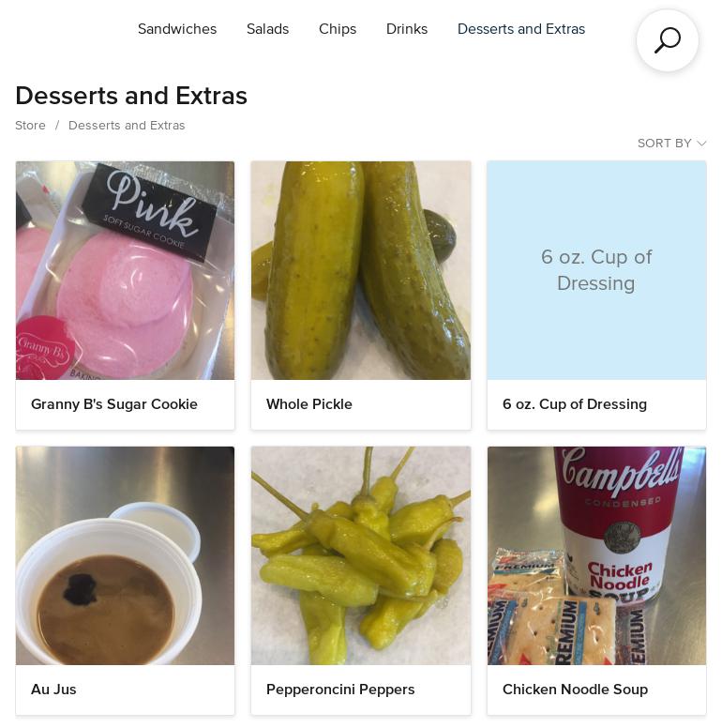The height and width of the screenshot is (728, 722).
Task: Select the Chips navigation item
Action: pyautogui.click(x=338, y=29)
